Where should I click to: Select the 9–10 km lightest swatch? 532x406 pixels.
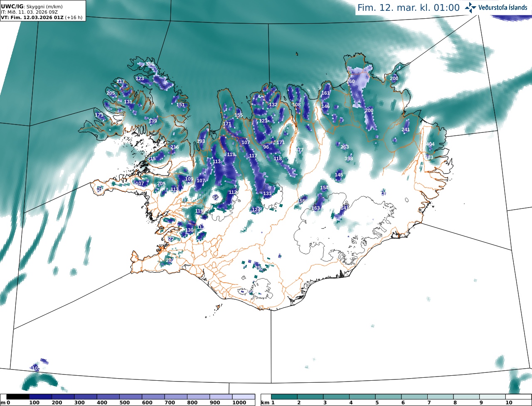point(493,397)
